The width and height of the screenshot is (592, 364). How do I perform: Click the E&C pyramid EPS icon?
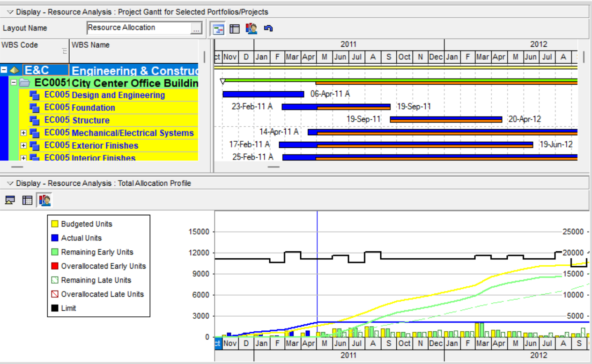tap(15, 71)
